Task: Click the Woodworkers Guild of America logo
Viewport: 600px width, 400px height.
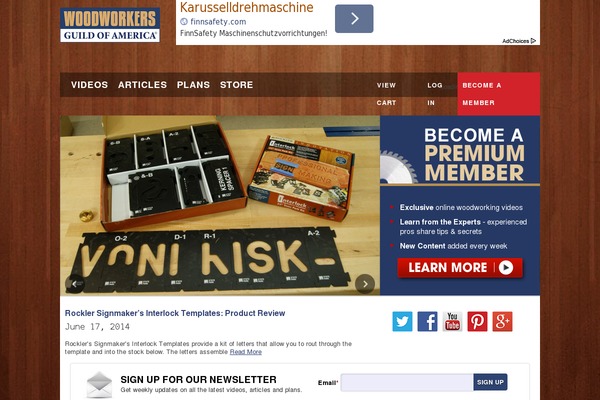Action: click(x=110, y=25)
